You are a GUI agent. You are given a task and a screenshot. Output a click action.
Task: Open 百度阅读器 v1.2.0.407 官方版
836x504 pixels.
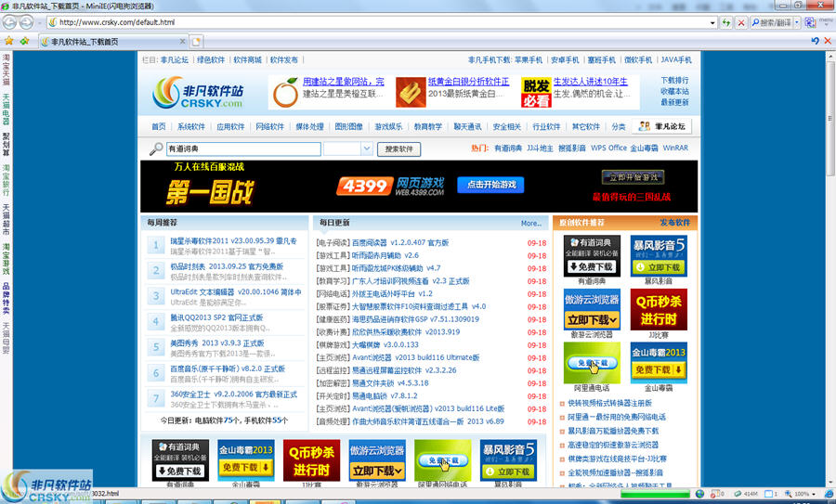400,242
